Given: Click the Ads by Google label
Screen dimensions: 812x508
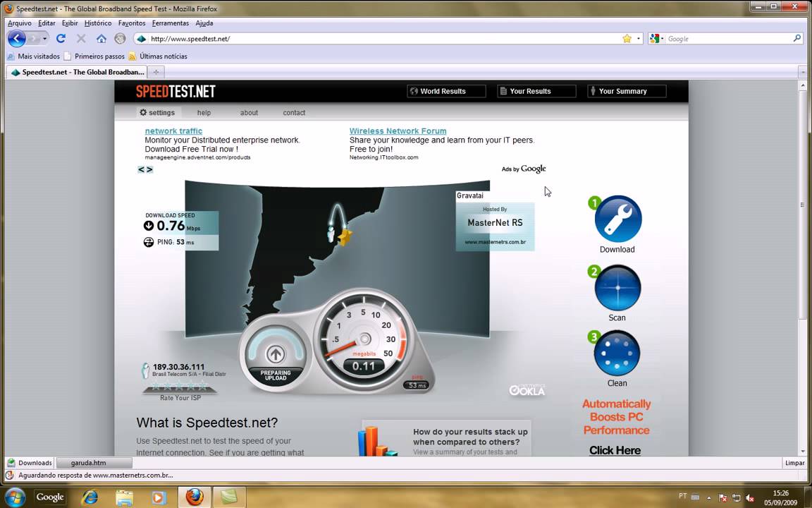Looking at the screenshot, I should (524, 169).
